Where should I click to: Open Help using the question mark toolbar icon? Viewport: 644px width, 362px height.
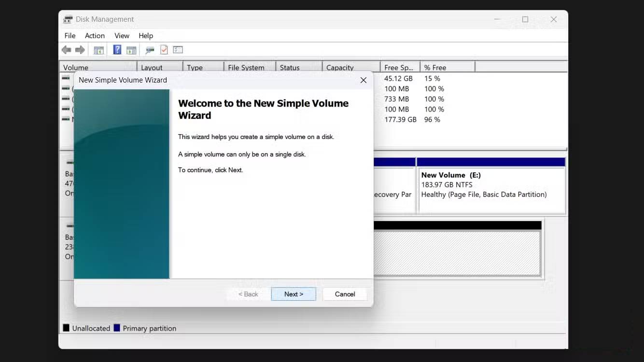coord(117,50)
